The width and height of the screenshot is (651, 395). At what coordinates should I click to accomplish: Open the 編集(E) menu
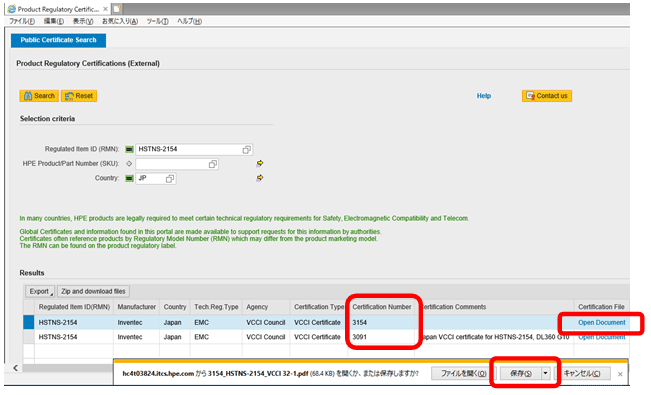[x=54, y=21]
